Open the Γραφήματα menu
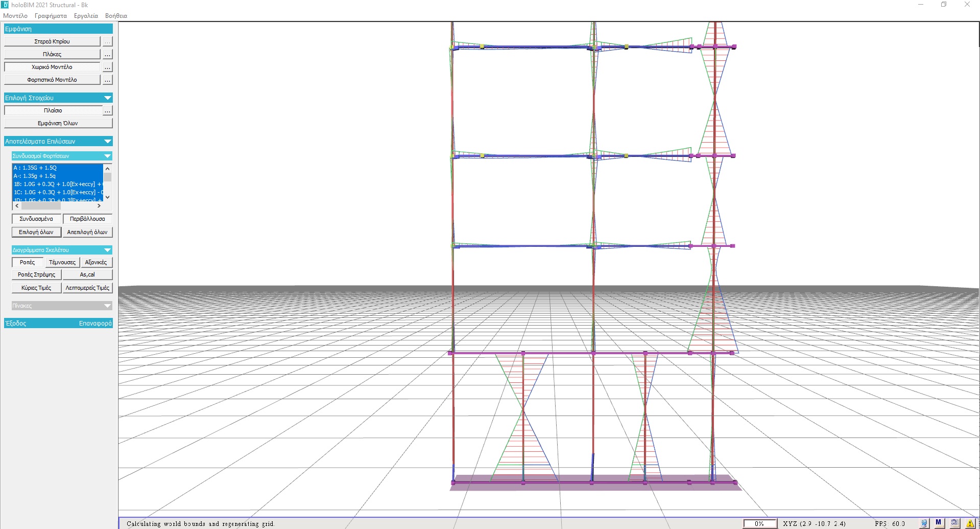 point(51,16)
